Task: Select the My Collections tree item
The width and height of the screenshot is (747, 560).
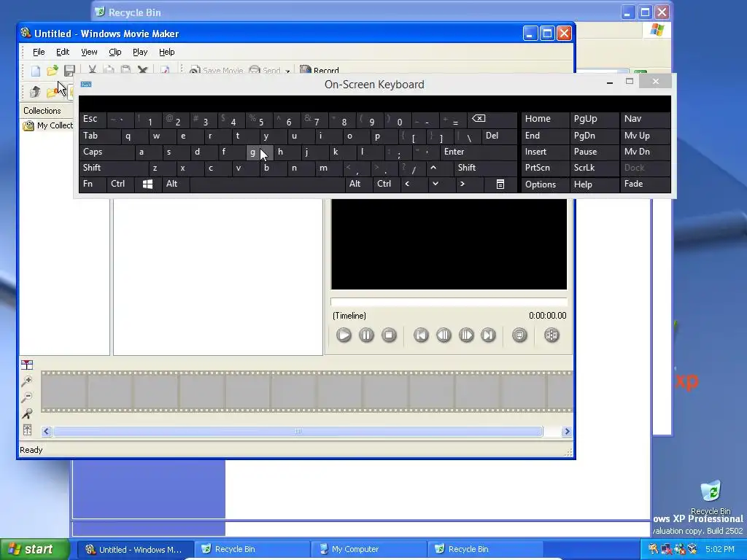Action: click(x=49, y=125)
